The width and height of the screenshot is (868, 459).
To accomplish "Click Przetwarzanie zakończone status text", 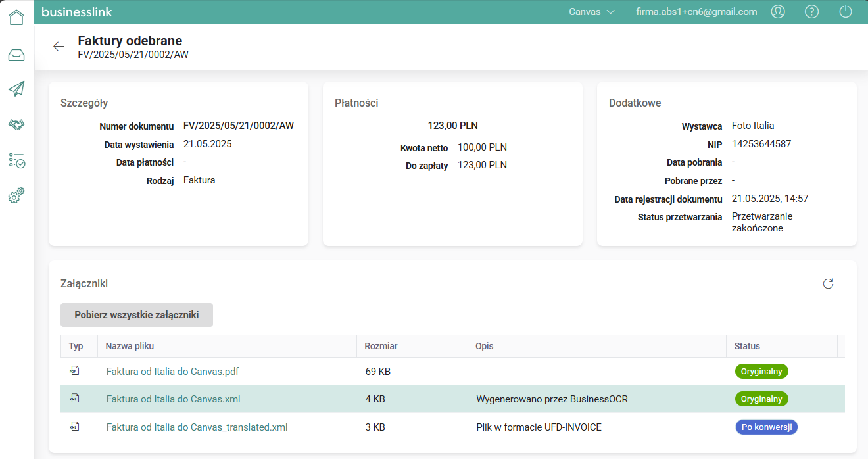I will (x=762, y=222).
